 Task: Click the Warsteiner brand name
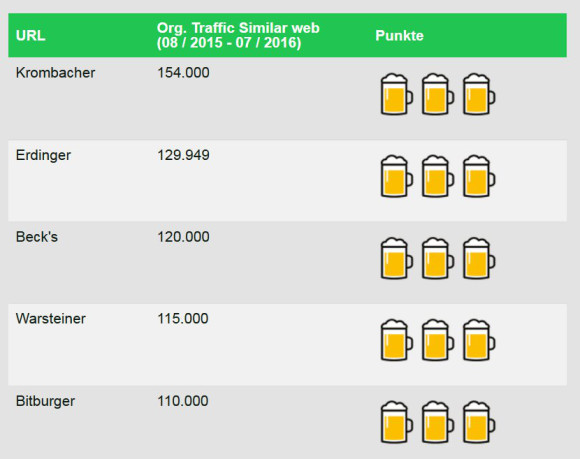(51, 318)
